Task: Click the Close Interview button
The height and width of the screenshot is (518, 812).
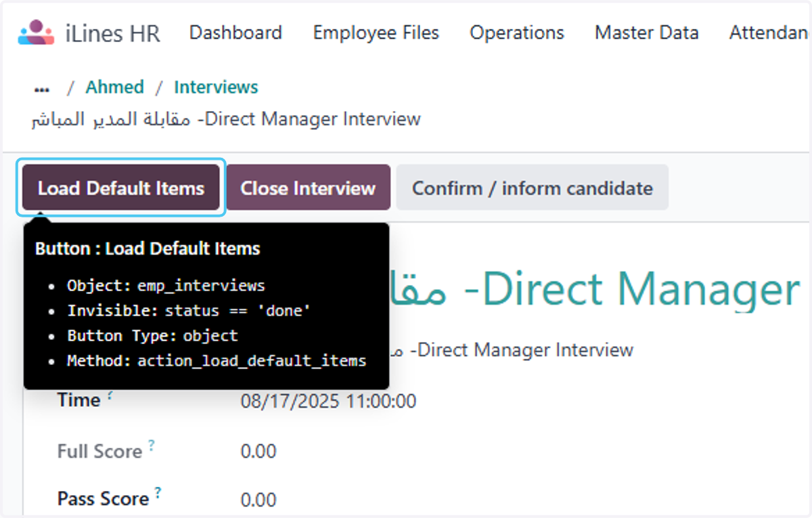Action: coord(308,188)
